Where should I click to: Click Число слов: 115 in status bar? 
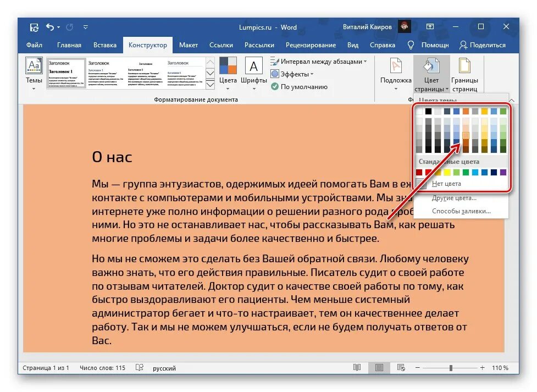(x=102, y=368)
